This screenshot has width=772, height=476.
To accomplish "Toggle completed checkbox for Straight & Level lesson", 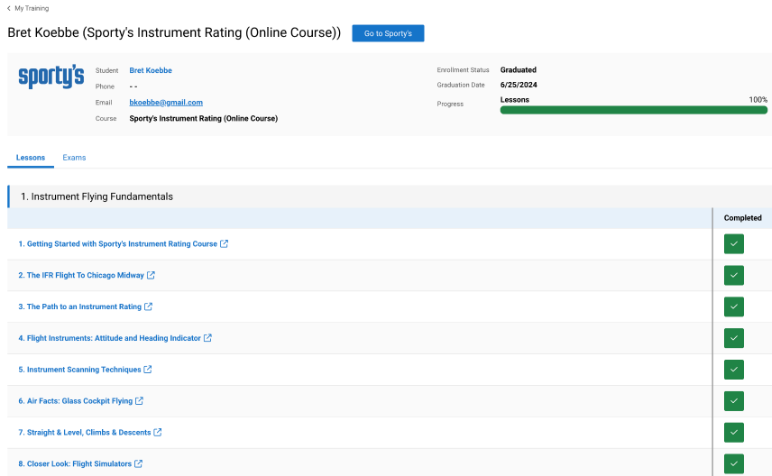I will click(x=734, y=432).
